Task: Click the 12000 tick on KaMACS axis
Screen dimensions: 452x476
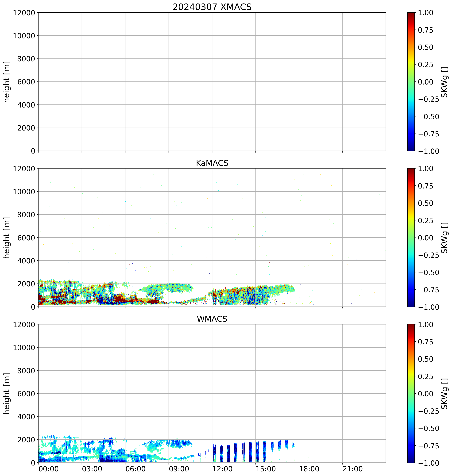Action: coord(24,169)
